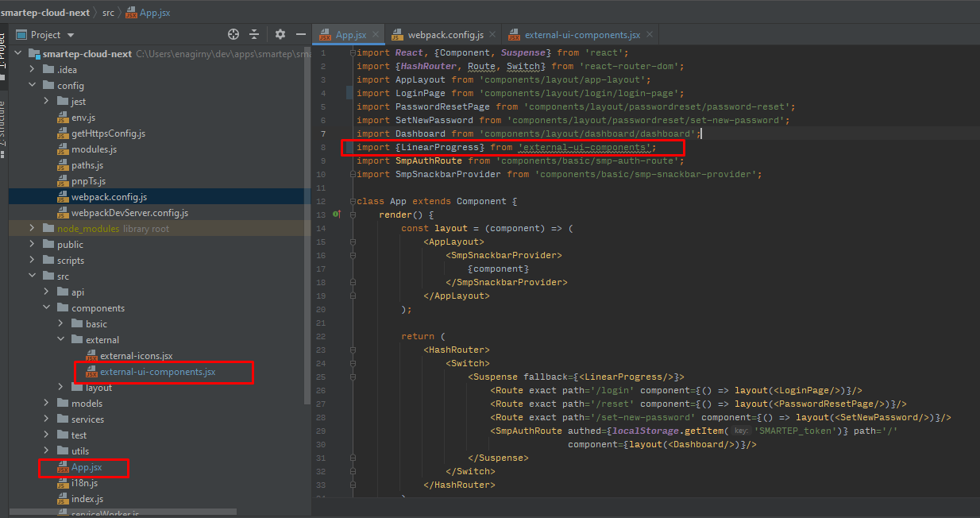Close the App.jsx editor tab
Screen dimensions: 980x518
tap(376, 35)
